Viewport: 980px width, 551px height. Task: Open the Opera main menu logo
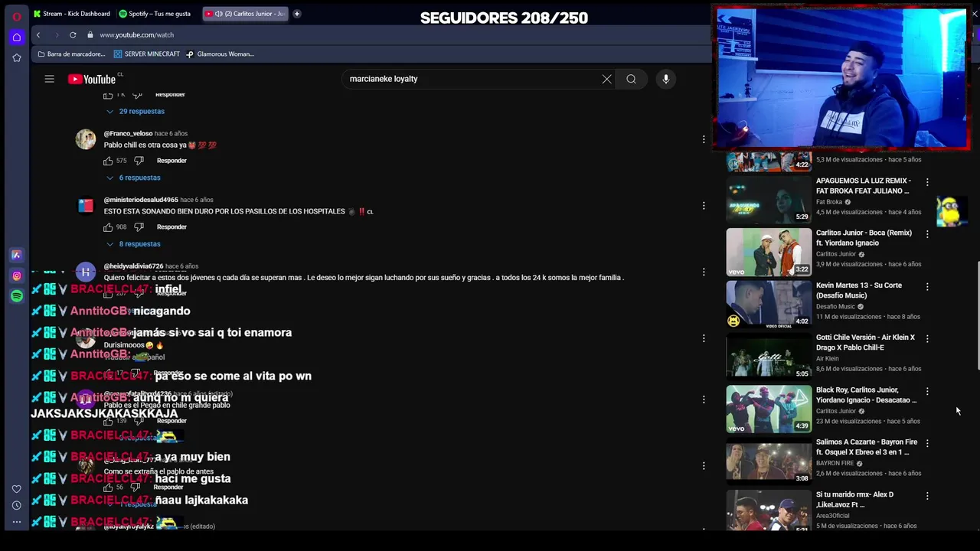click(17, 16)
